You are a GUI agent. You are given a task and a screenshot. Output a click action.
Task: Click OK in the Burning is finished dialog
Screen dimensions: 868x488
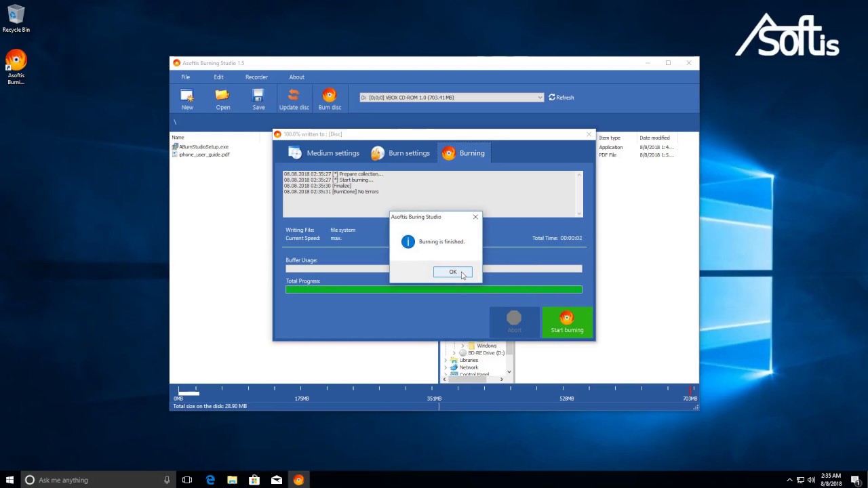tap(453, 272)
